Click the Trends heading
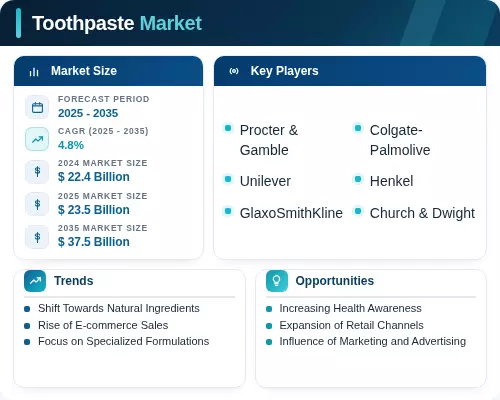Viewport: 500px width, 400px height. 74,281
